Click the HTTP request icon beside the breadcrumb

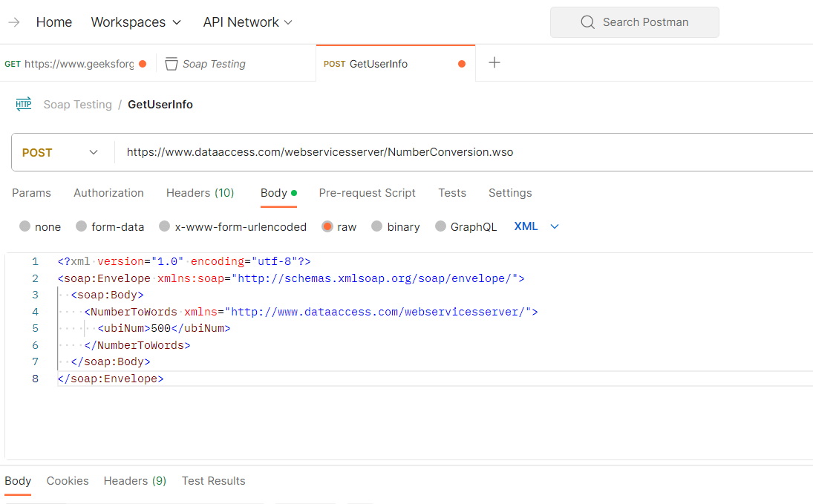pyautogui.click(x=24, y=105)
